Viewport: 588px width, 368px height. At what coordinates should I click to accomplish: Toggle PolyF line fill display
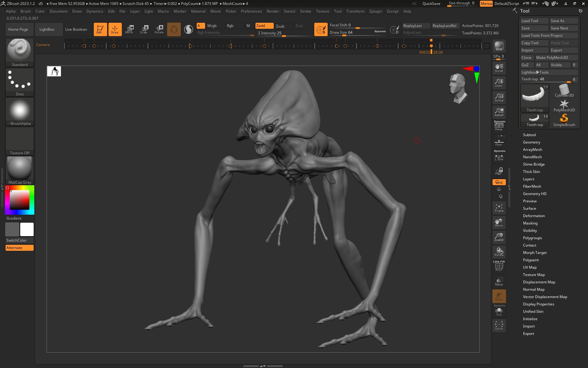[x=499, y=267]
